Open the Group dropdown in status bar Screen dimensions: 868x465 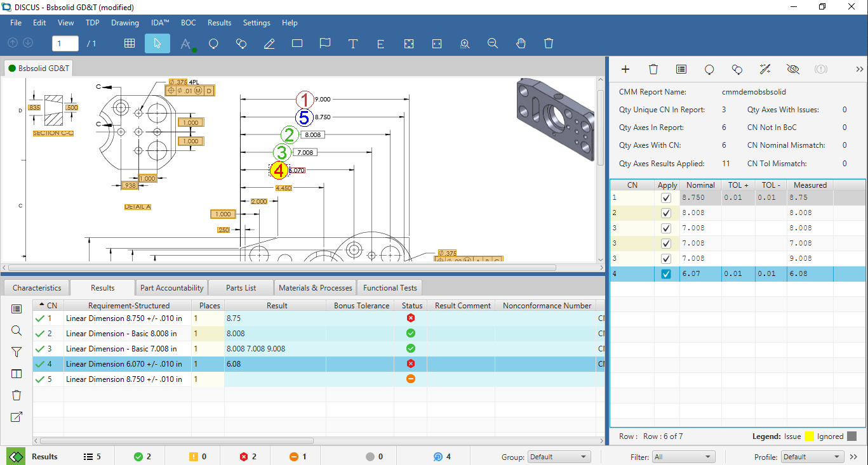pos(558,457)
